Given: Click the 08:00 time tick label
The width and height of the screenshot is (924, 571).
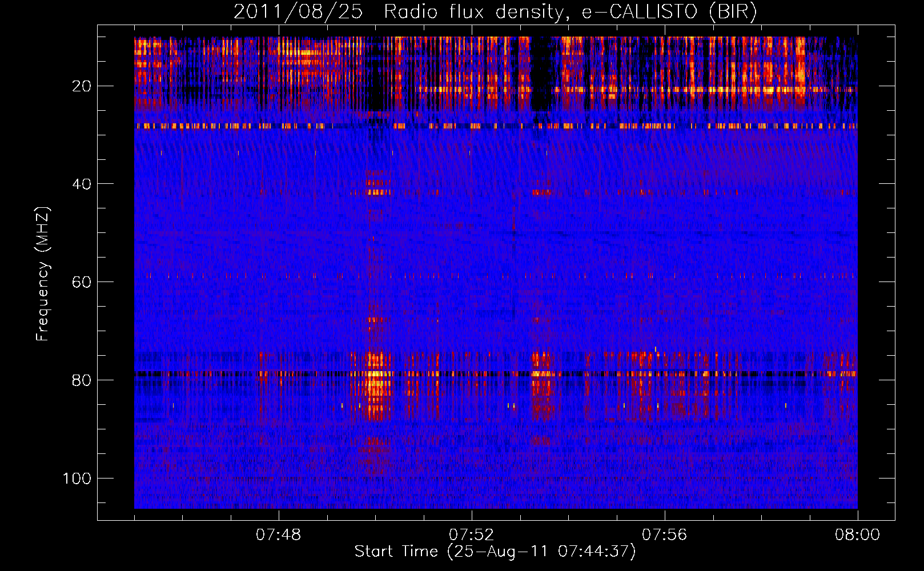Looking at the screenshot, I should click(x=857, y=535).
